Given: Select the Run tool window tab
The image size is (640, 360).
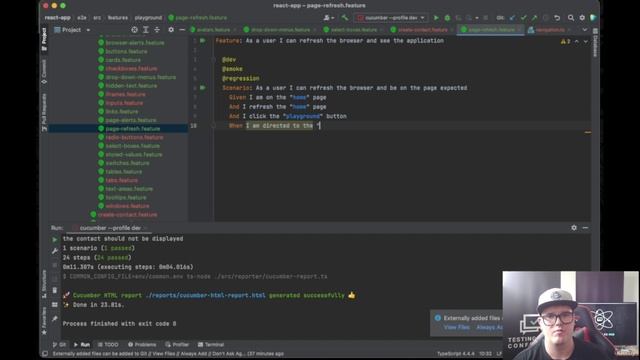Looking at the screenshot, I should click(x=82, y=344).
